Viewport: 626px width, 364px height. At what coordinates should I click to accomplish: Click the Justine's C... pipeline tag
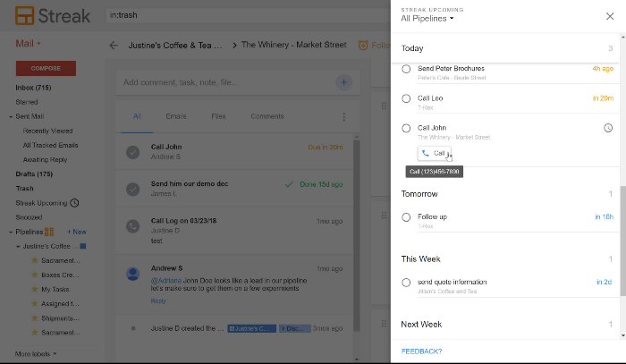(252, 328)
